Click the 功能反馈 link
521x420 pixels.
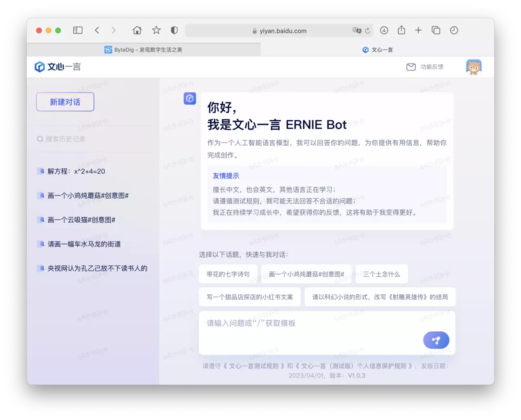coord(432,67)
